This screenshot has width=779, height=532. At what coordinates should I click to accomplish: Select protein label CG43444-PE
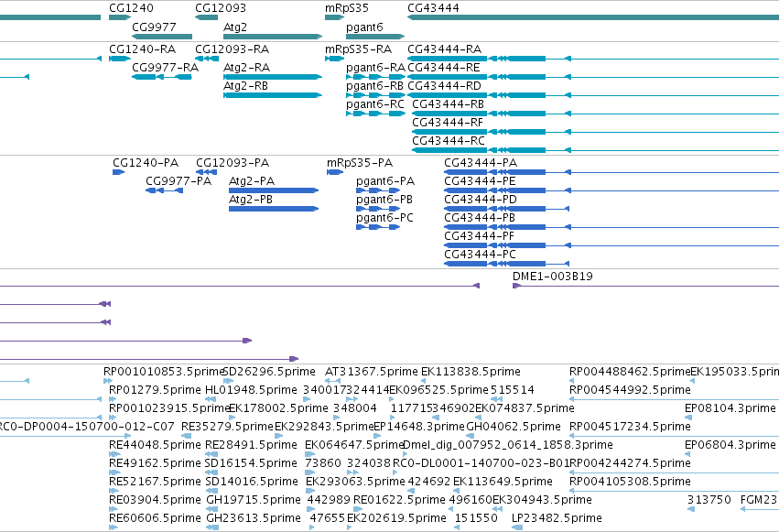click(x=480, y=181)
